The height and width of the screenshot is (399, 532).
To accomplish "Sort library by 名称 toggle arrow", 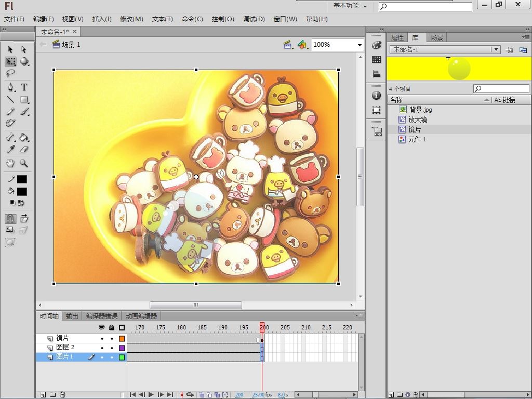I will coord(487,100).
